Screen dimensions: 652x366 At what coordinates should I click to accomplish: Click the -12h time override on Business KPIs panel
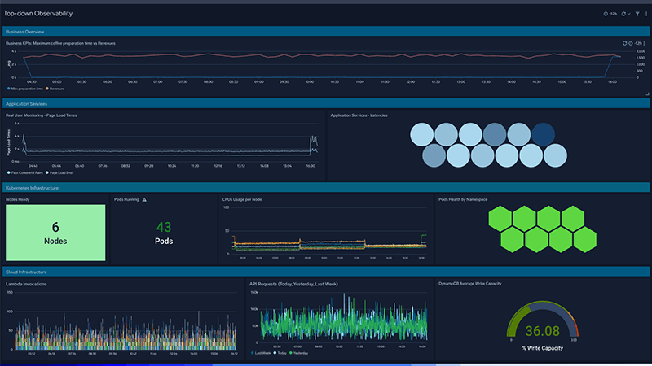638,43
